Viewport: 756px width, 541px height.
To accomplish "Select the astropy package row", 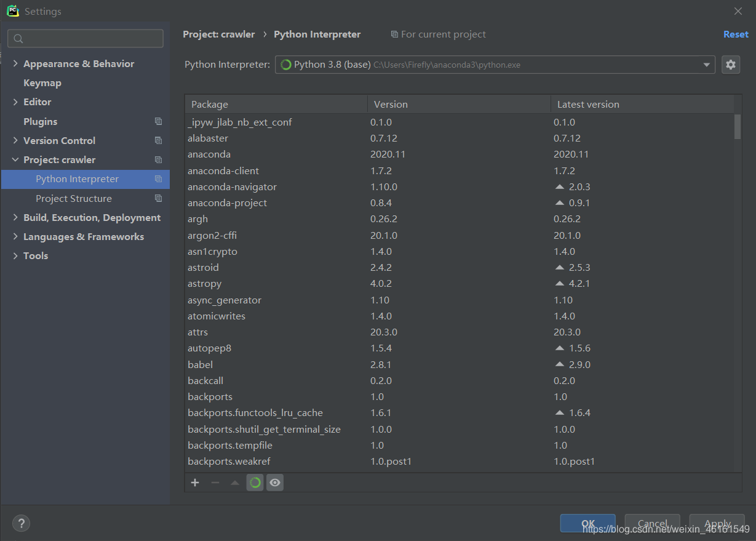I will [x=460, y=283].
